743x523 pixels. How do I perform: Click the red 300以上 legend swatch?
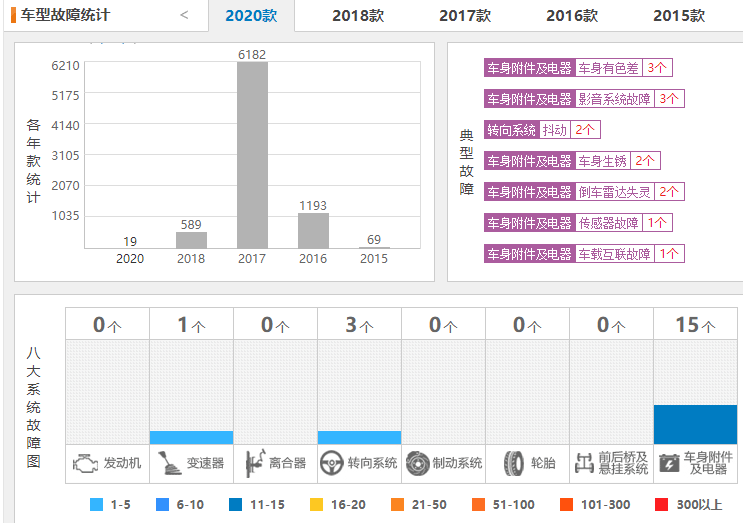pos(661,505)
